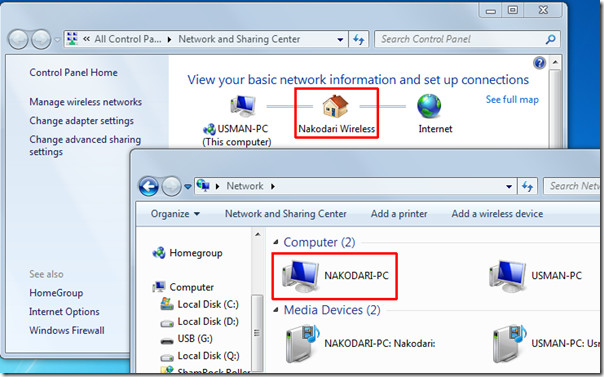604x377 pixels.
Task: Select NAKODARI-PC computer icon
Action: point(300,276)
